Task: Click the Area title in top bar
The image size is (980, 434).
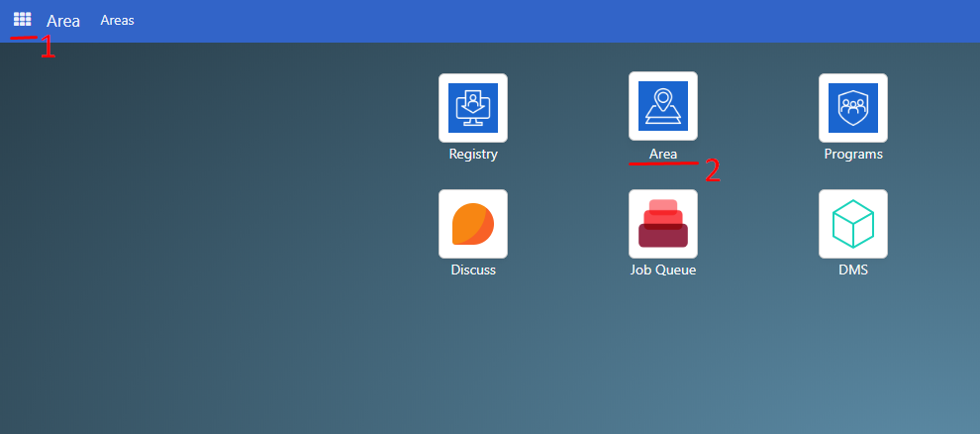Action: [63, 21]
